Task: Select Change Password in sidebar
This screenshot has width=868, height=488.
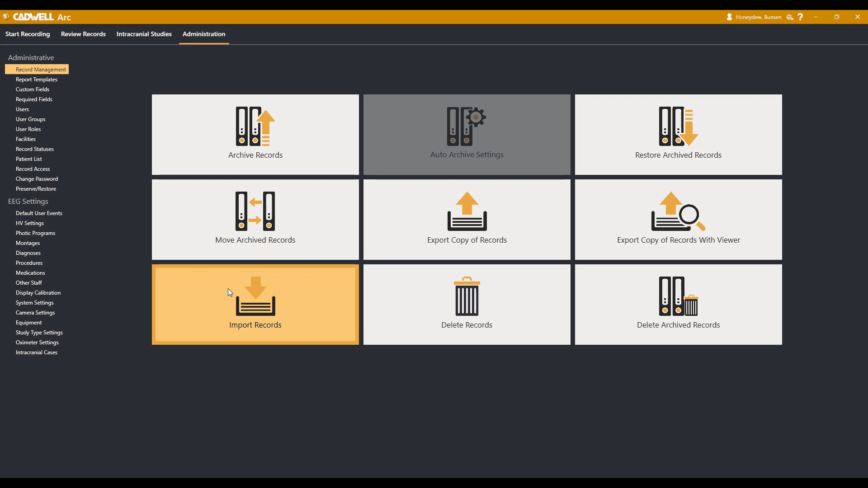Action: (x=37, y=179)
